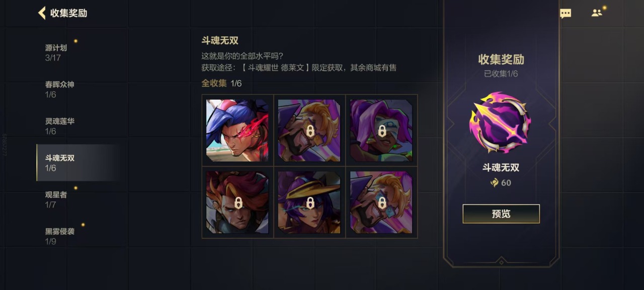Screen dimensions: 644x290
Task: Select the unlocked blue-haired skin portrait
Action: point(237,130)
